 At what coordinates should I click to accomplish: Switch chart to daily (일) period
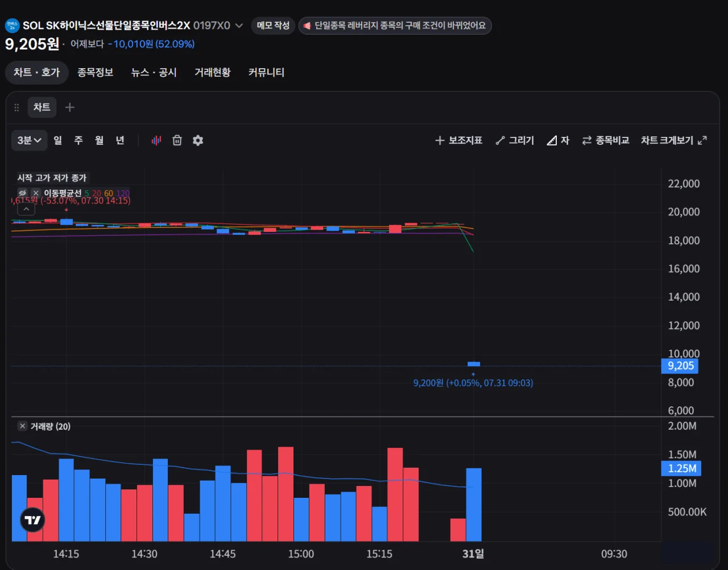pyautogui.click(x=58, y=140)
